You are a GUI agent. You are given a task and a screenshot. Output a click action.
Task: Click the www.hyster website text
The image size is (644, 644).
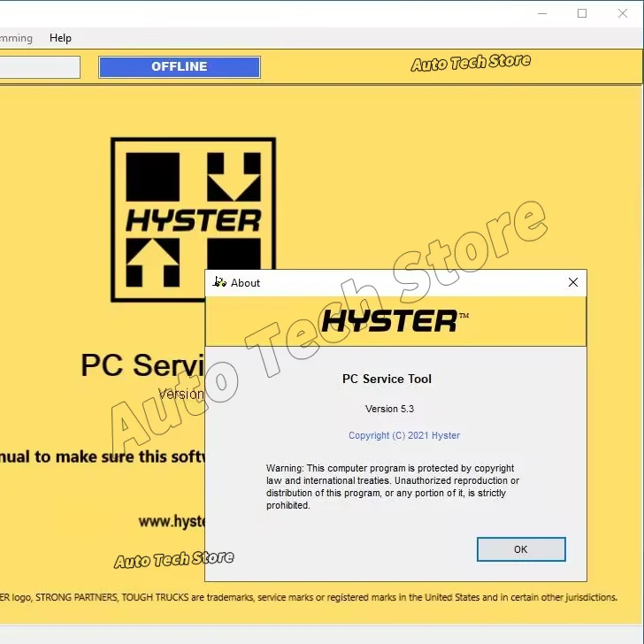tap(172, 522)
